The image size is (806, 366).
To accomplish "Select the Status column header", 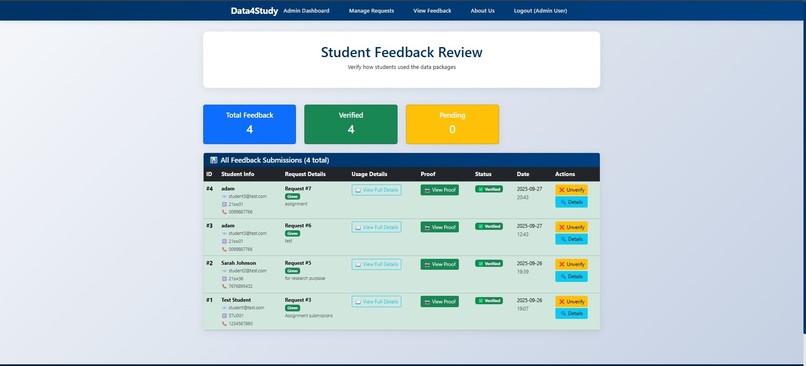I will point(483,174).
